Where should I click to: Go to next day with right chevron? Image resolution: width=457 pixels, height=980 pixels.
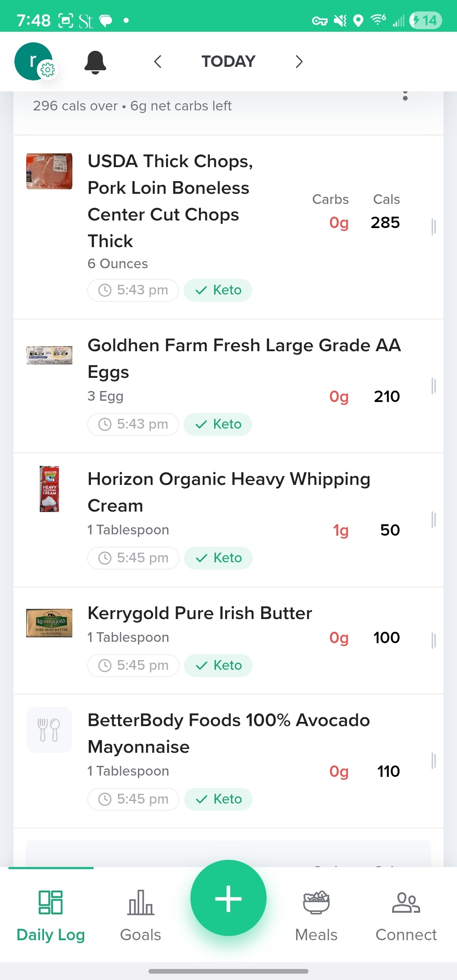pos(299,62)
